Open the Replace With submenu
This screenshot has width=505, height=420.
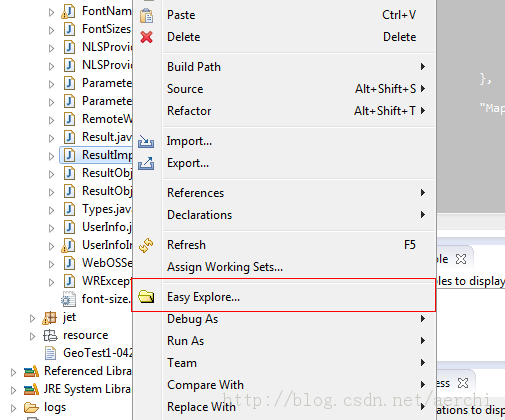(284, 407)
